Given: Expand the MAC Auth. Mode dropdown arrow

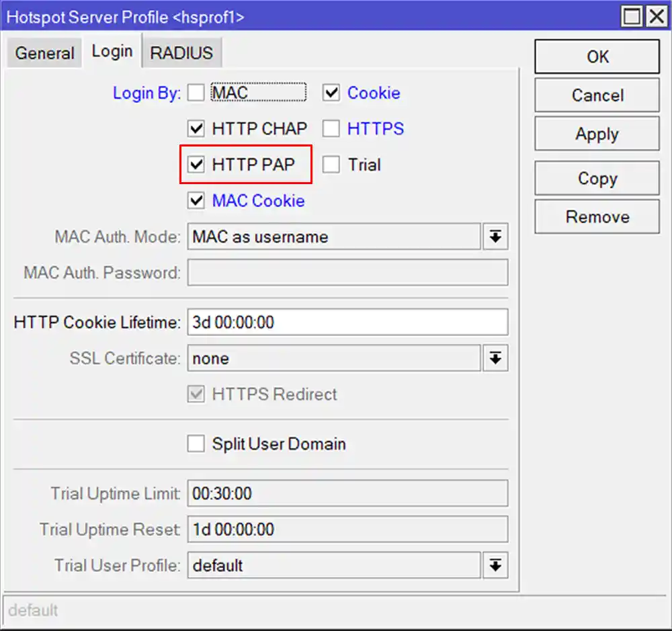Looking at the screenshot, I should click(x=495, y=237).
